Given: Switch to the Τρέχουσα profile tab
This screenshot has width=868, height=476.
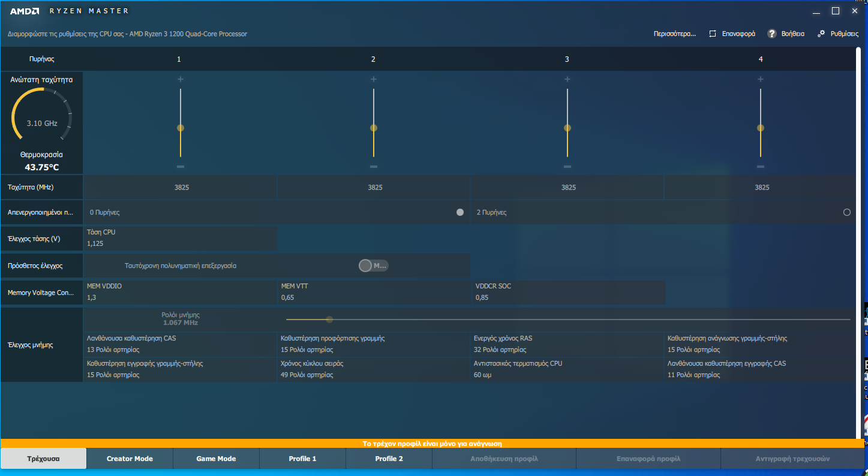Looking at the screenshot, I should pyautogui.click(x=43, y=459).
